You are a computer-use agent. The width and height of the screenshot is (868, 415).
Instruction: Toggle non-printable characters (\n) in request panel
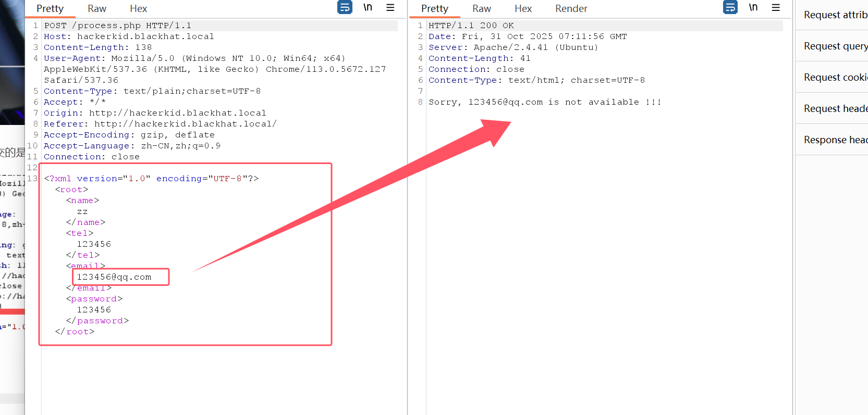click(x=368, y=7)
